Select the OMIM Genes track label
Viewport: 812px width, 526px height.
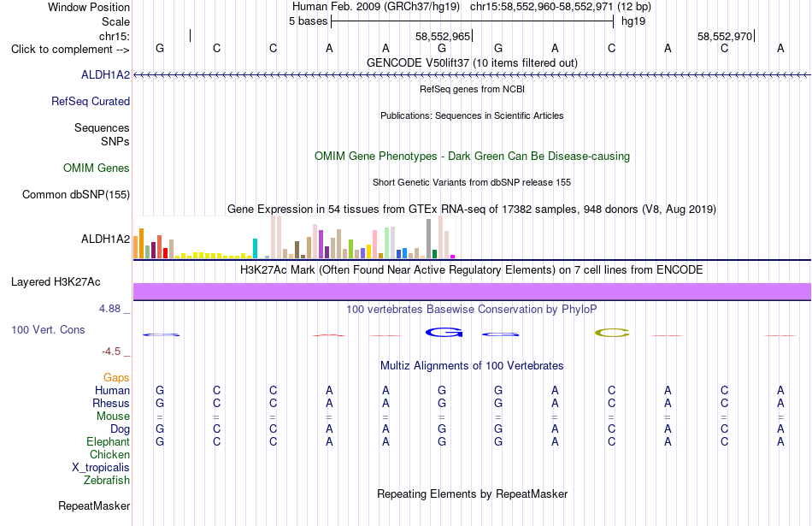click(96, 168)
